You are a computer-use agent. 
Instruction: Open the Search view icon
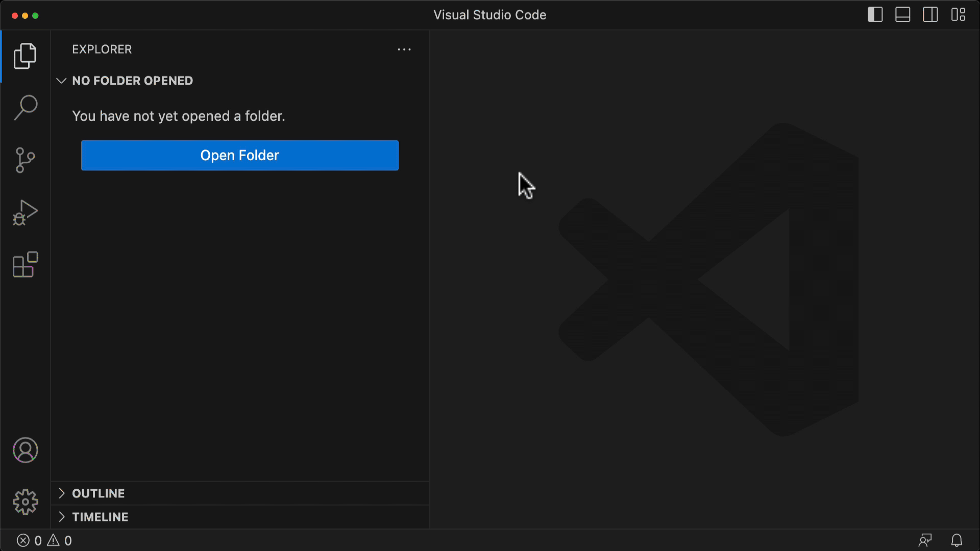click(x=25, y=108)
